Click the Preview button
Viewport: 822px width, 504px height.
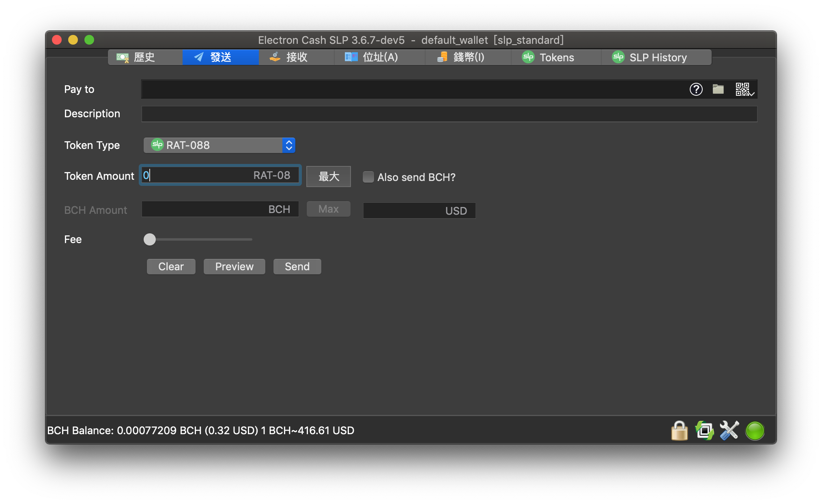(235, 267)
